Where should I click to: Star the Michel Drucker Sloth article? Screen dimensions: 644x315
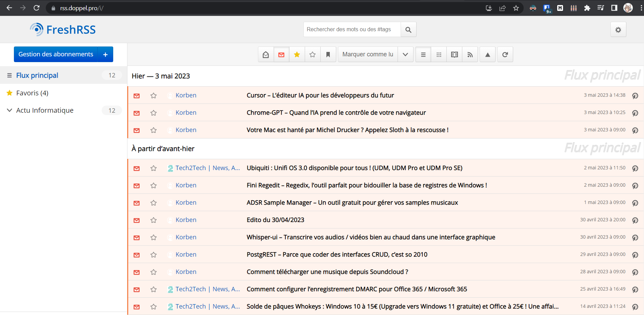(x=154, y=130)
